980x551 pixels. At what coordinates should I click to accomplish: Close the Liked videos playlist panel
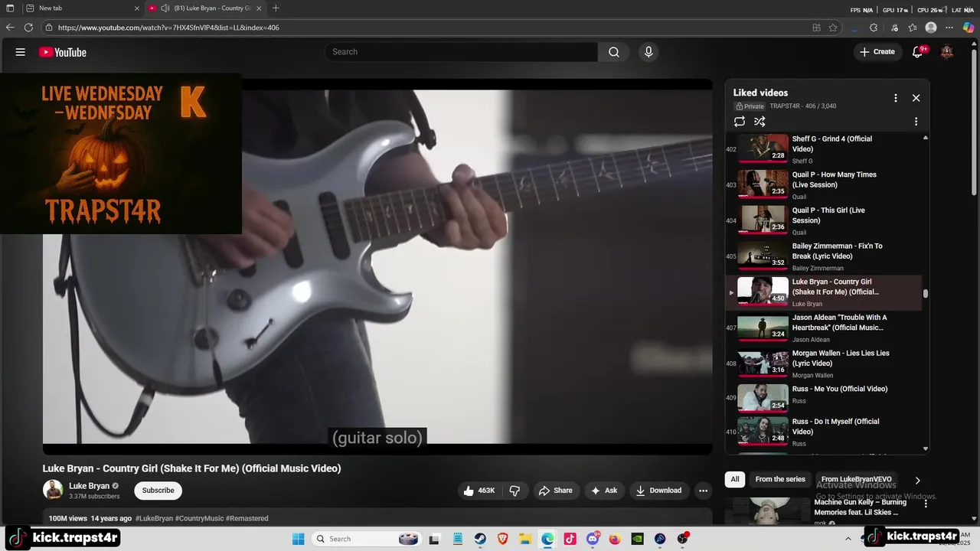pyautogui.click(x=916, y=98)
